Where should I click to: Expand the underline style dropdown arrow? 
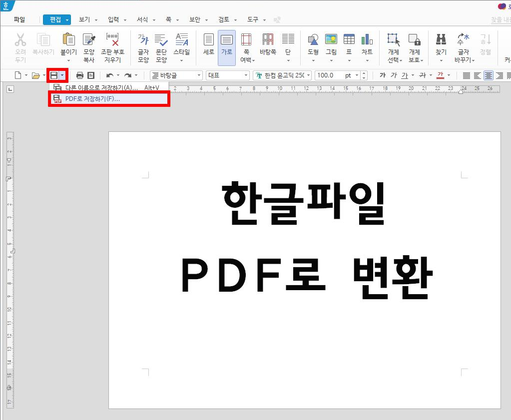[x=413, y=75]
